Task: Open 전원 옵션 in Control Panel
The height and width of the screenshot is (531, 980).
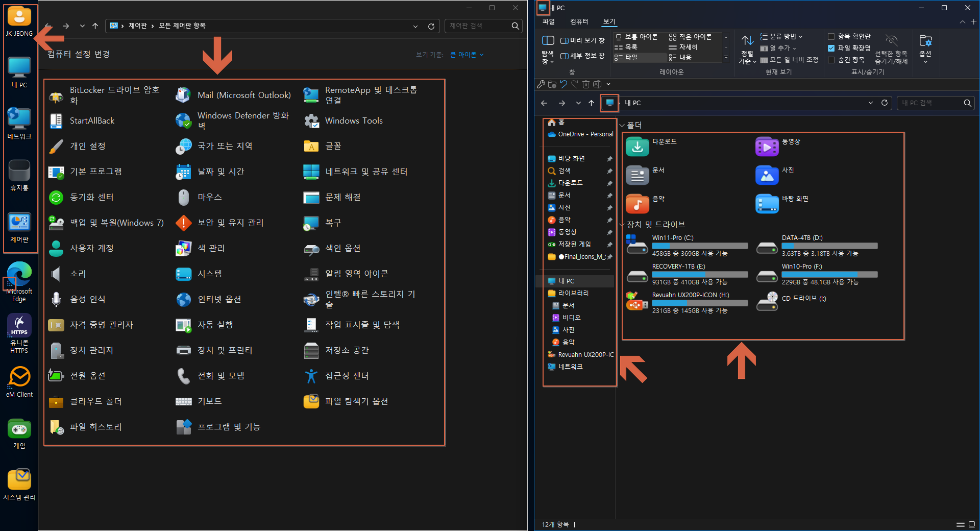Action: coord(77,376)
